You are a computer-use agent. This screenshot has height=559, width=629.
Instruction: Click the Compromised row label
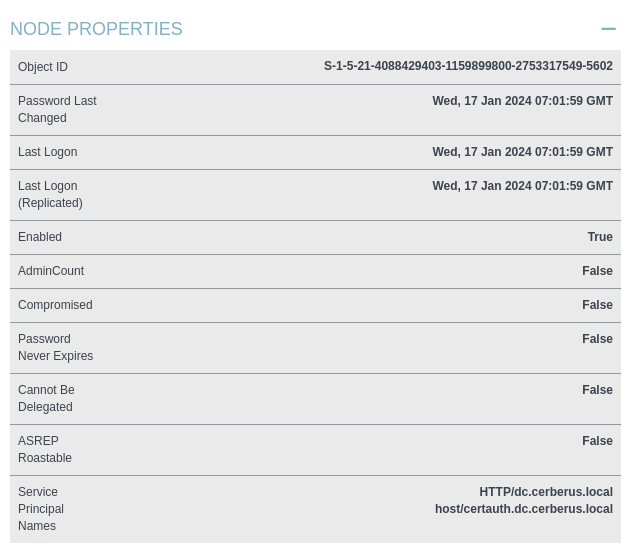coord(55,305)
